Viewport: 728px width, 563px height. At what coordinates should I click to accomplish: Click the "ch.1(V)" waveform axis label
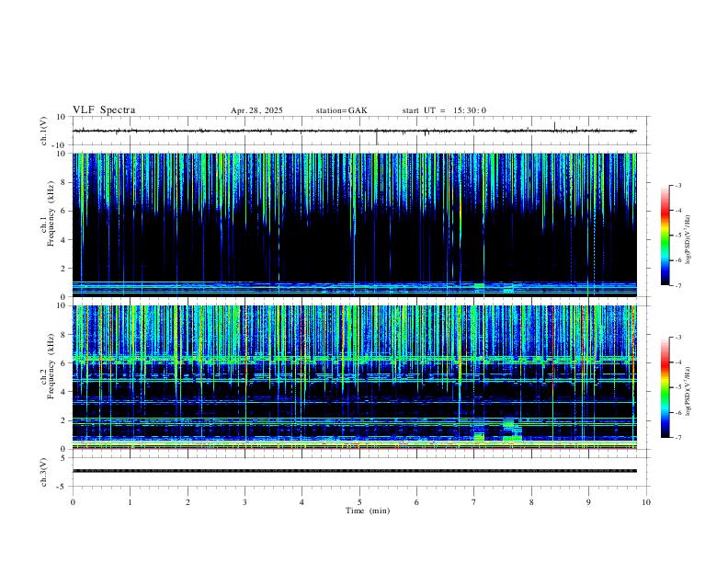(44, 131)
